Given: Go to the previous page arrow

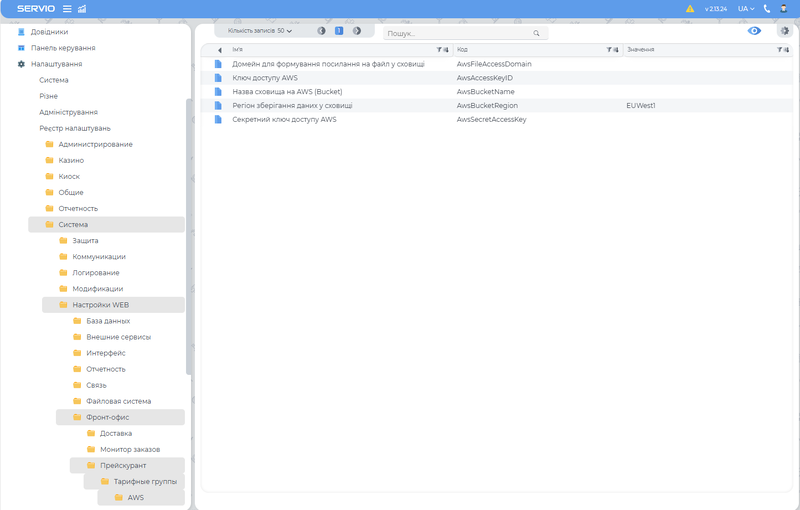Looking at the screenshot, I should pos(321,31).
